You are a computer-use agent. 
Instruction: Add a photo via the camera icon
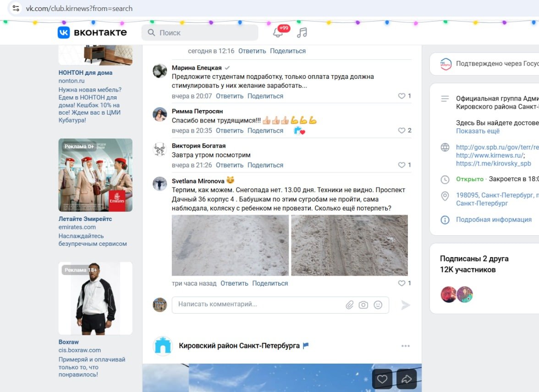(x=363, y=304)
